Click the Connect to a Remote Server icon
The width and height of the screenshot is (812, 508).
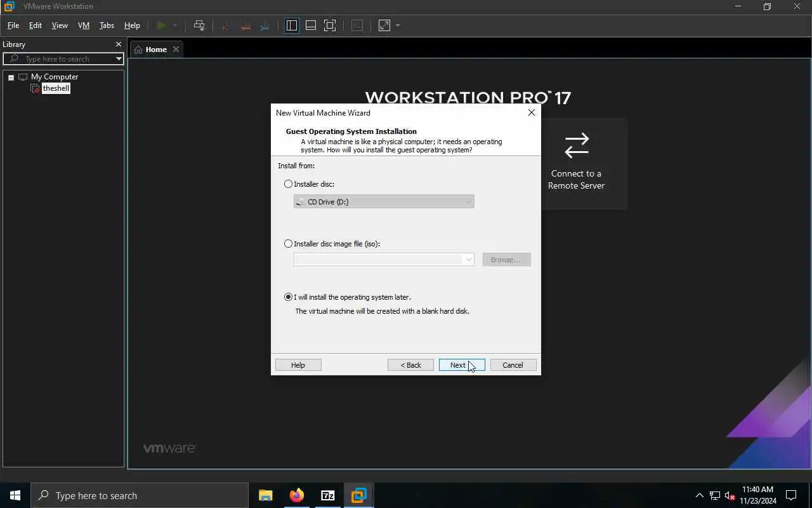(576, 145)
